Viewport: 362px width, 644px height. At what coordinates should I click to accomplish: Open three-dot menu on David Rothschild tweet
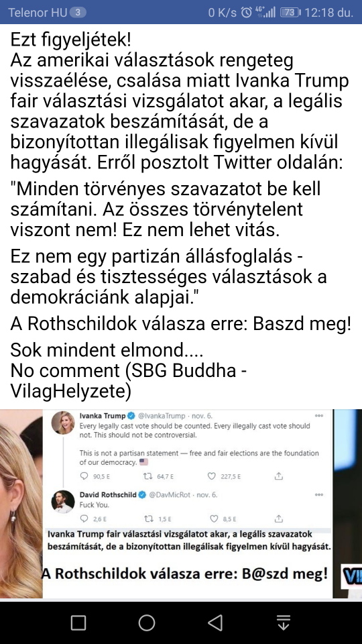click(x=319, y=495)
